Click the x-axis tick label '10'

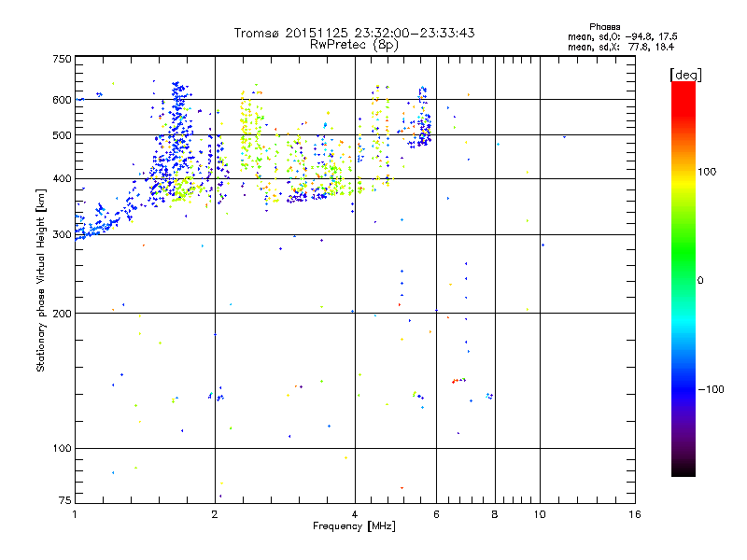540,514
